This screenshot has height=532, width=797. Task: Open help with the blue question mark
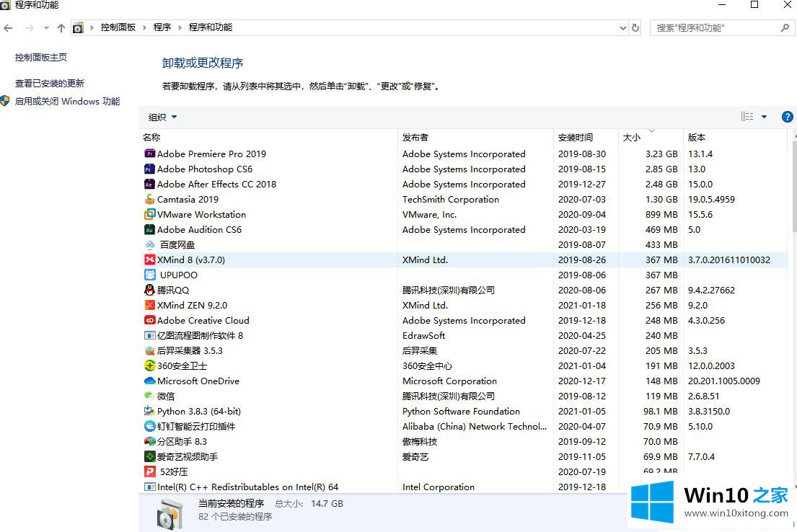787,117
